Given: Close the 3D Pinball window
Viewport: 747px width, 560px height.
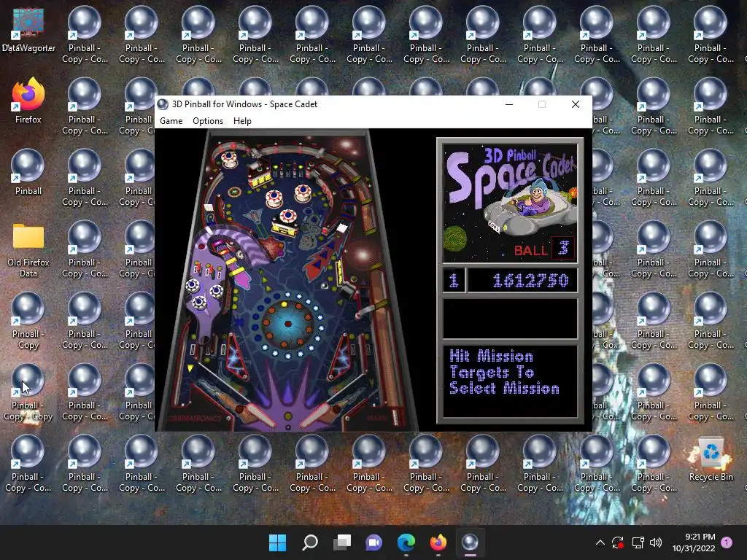Looking at the screenshot, I should coord(576,104).
